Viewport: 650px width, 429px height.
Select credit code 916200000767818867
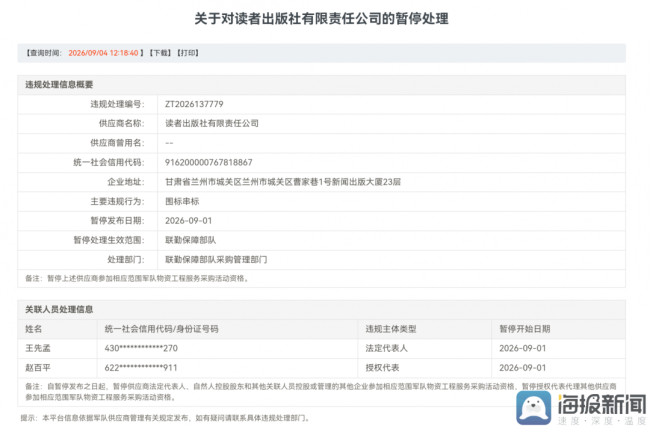[x=209, y=162]
